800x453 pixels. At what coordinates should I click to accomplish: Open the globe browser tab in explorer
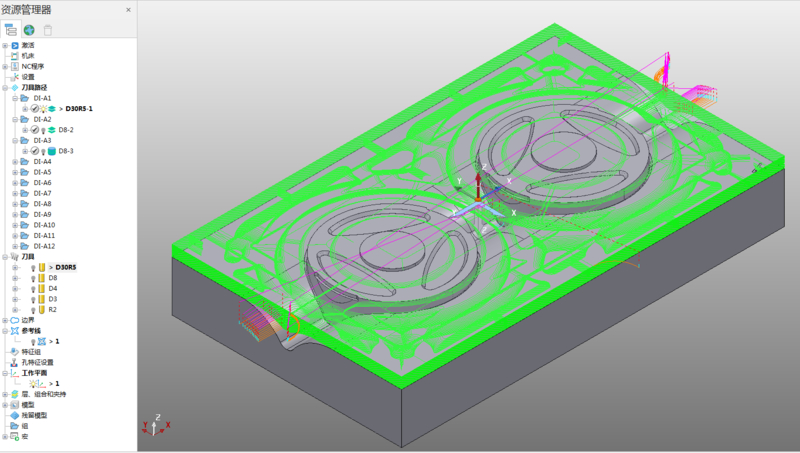coord(29,30)
